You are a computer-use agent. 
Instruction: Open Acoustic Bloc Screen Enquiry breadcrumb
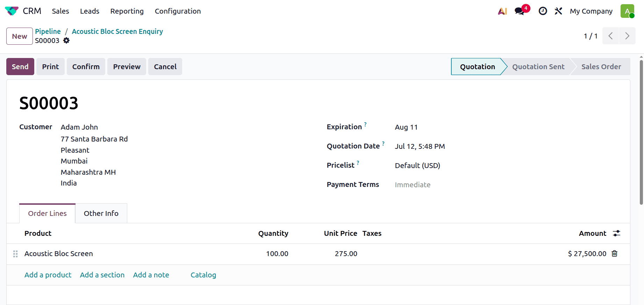pyautogui.click(x=117, y=31)
